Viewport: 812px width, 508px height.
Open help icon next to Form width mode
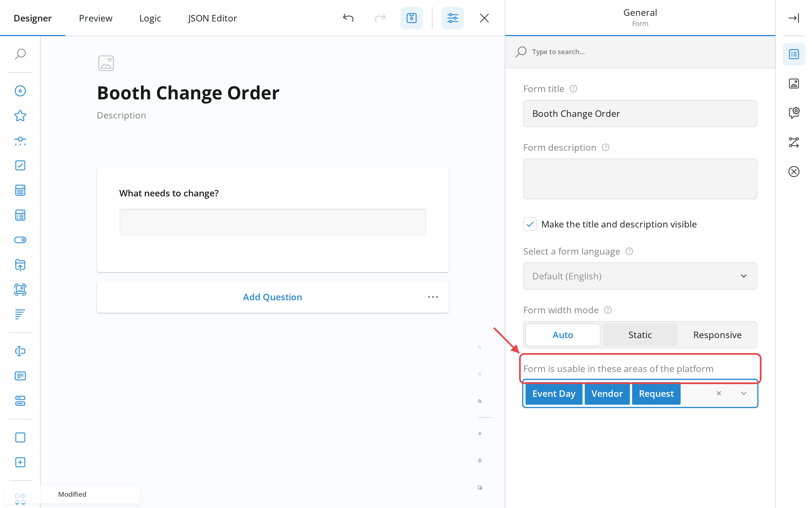[x=608, y=310]
